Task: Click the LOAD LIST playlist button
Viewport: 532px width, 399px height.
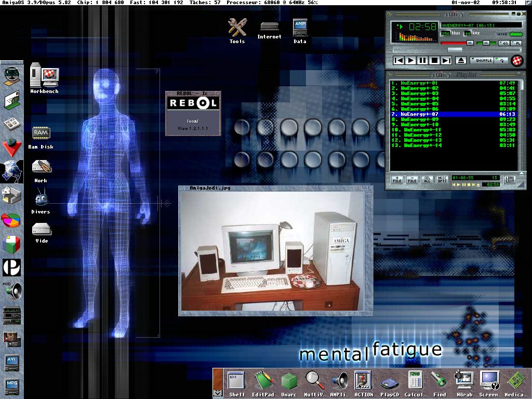Action: [510, 179]
